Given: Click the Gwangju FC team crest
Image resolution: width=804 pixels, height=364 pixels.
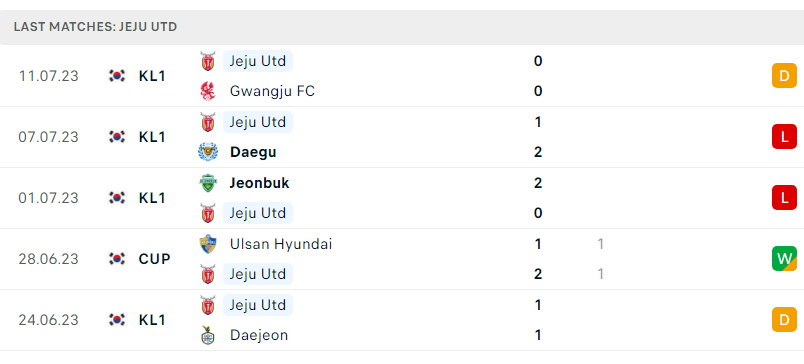Looking at the screenshot, I should pos(208,91).
